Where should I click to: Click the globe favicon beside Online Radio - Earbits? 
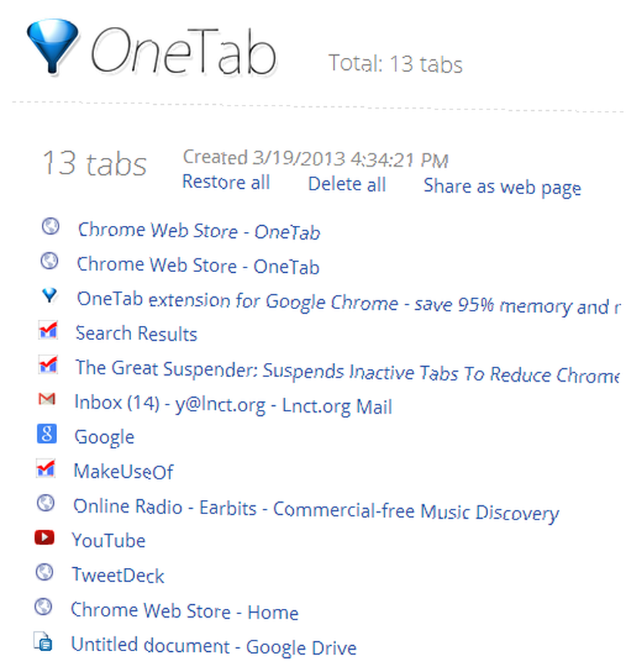(x=46, y=503)
